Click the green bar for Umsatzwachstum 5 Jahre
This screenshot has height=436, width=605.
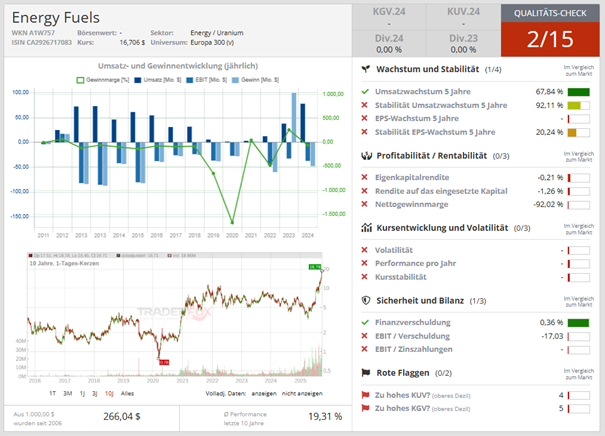tap(578, 92)
